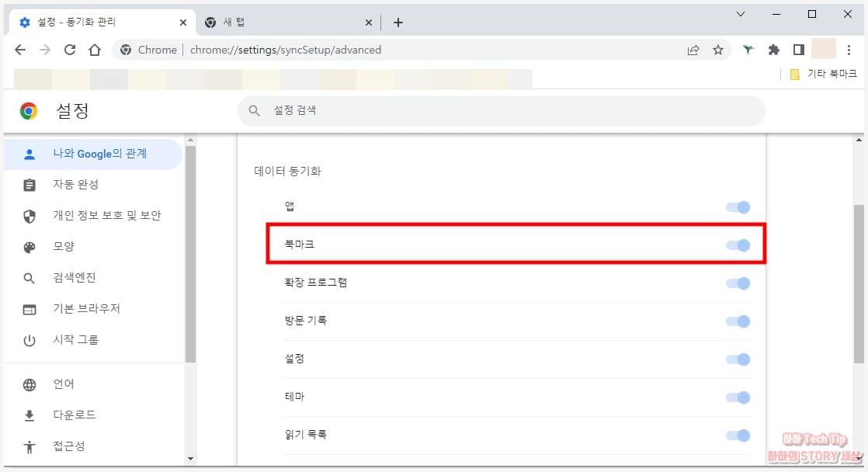Click the back navigation arrow
The image size is (868, 472).
point(20,49)
